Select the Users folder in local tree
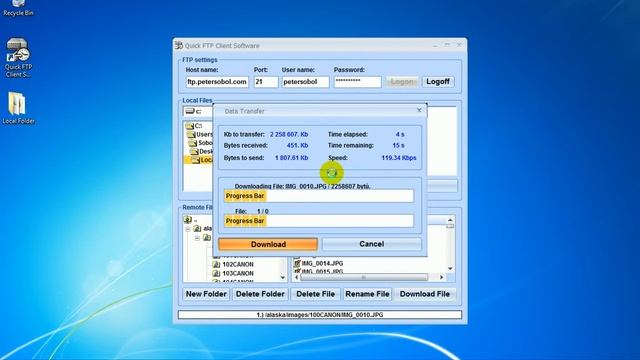 click(200, 134)
